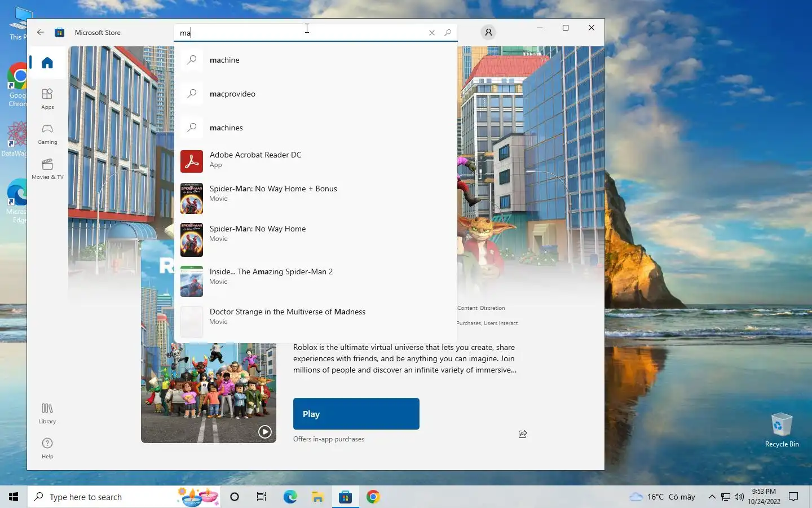This screenshot has width=812, height=508.
Task: Click the blue Play button for Roblox
Action: click(356, 414)
